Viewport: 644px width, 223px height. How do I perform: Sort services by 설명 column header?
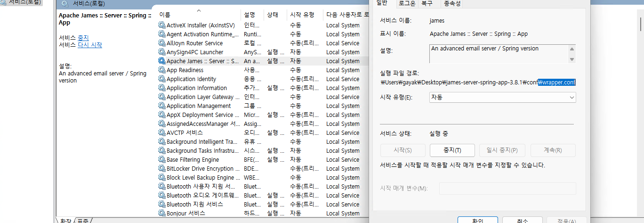point(252,15)
